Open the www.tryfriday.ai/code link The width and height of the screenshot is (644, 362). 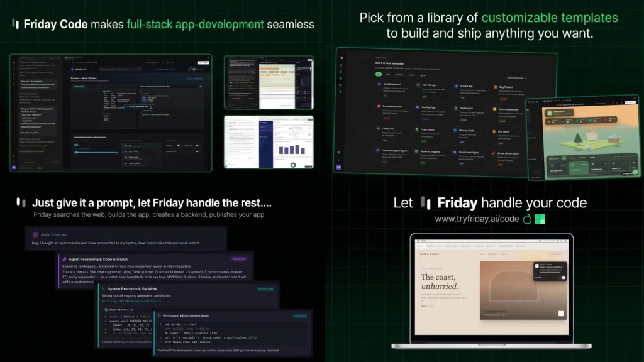(477, 219)
